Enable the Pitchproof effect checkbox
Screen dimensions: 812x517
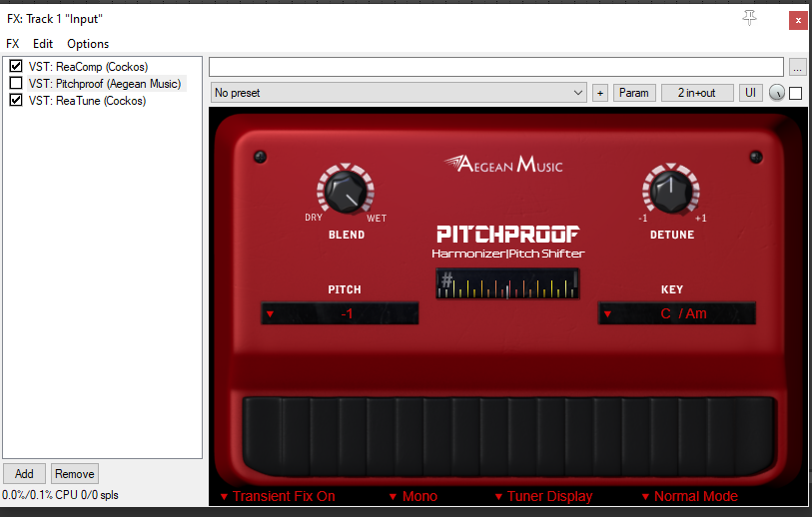[16, 83]
